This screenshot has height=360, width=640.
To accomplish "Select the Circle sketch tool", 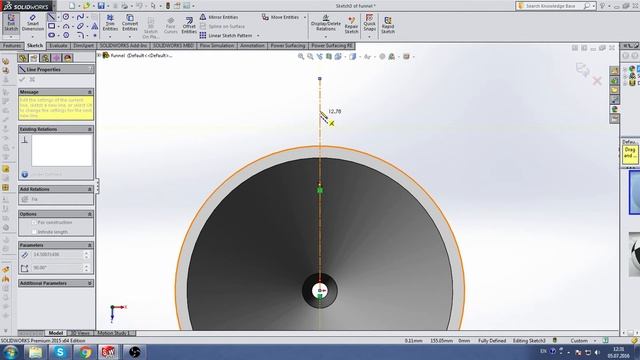I will click(66, 17).
